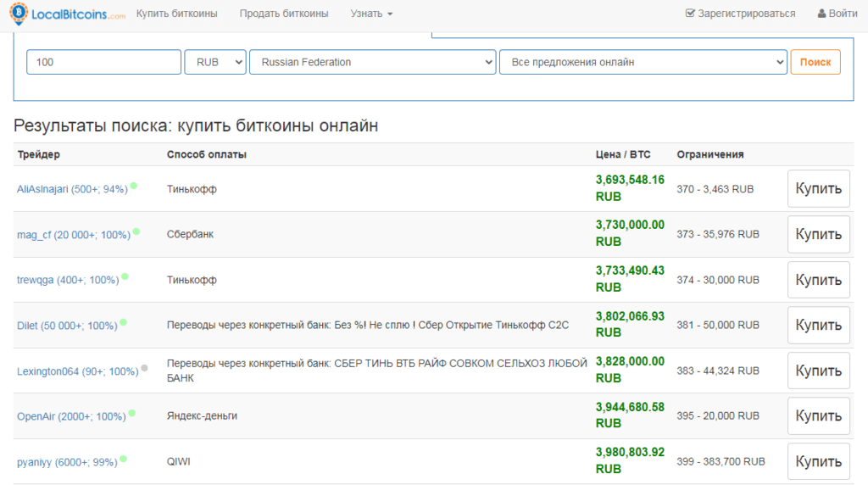Click the limit 399 - 383,700 RUB

[x=721, y=462]
